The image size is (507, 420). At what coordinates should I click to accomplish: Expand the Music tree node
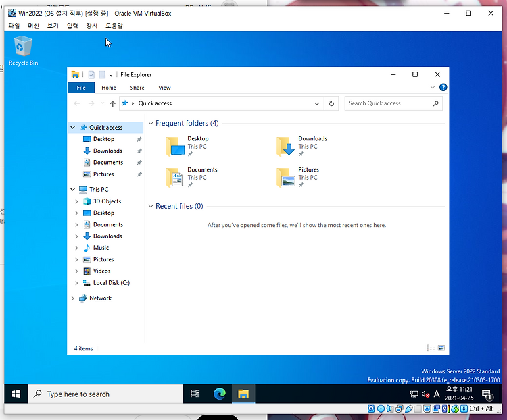tap(76, 248)
